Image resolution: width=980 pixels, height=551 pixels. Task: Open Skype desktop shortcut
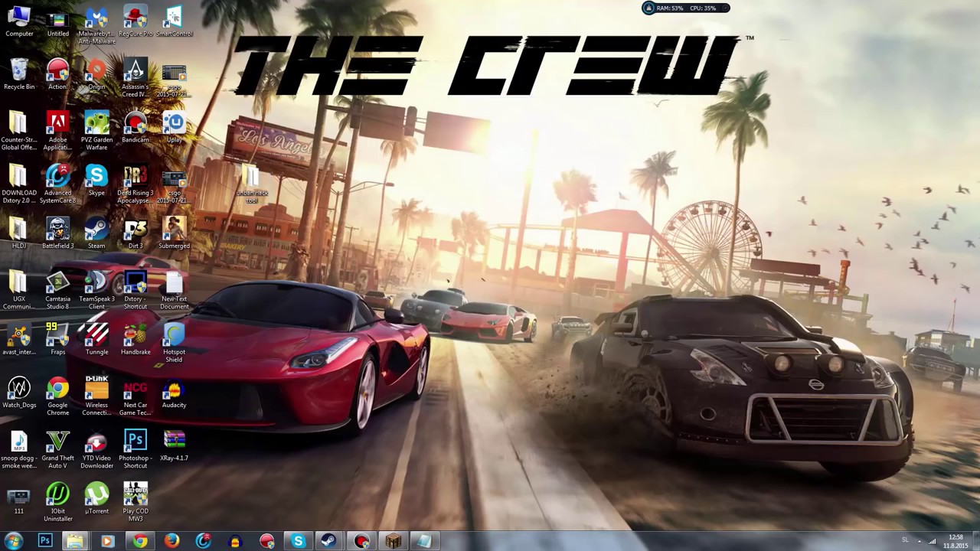tap(96, 180)
